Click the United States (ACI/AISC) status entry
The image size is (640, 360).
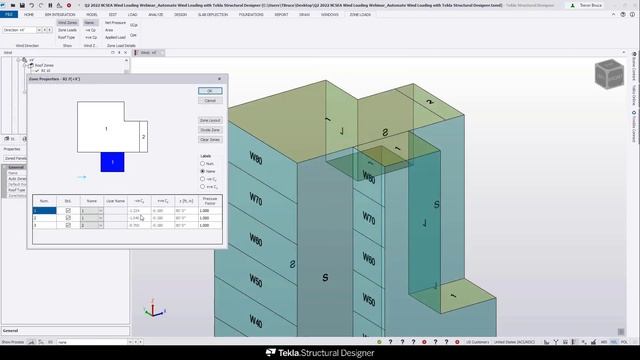pos(514,342)
